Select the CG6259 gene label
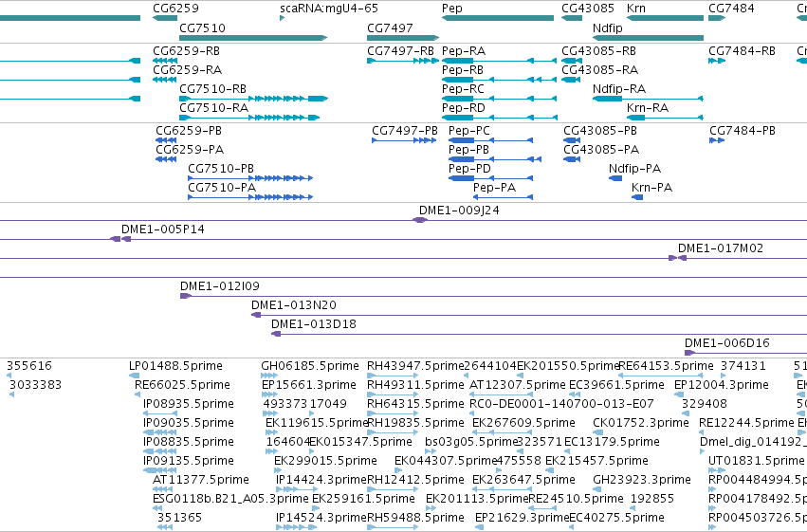The height and width of the screenshot is (532, 807). [x=175, y=9]
